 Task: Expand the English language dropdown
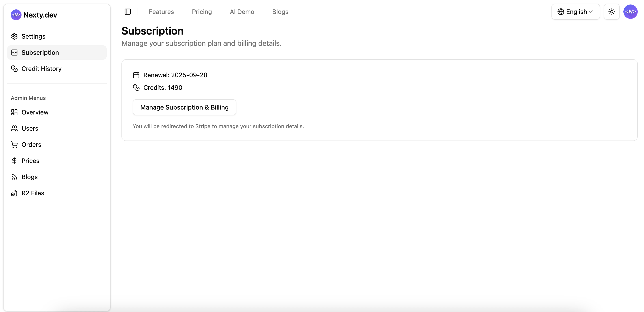click(x=575, y=11)
